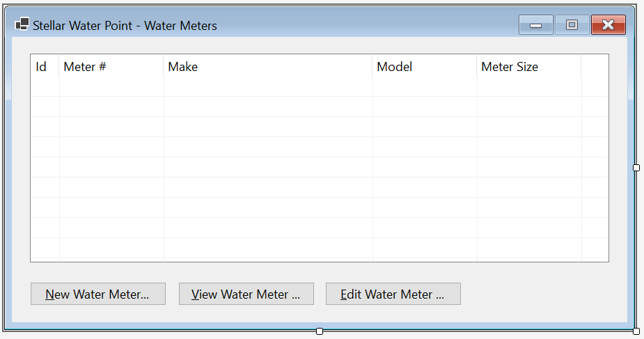
Task: Maximize the Water Meters window
Action: pyautogui.click(x=572, y=25)
